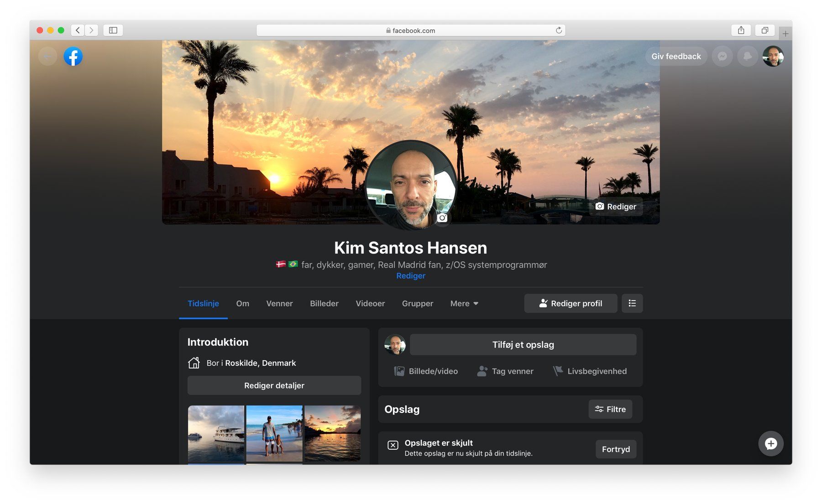Click the Livsbegivenhed flag icon
The width and height of the screenshot is (822, 504).
click(558, 371)
